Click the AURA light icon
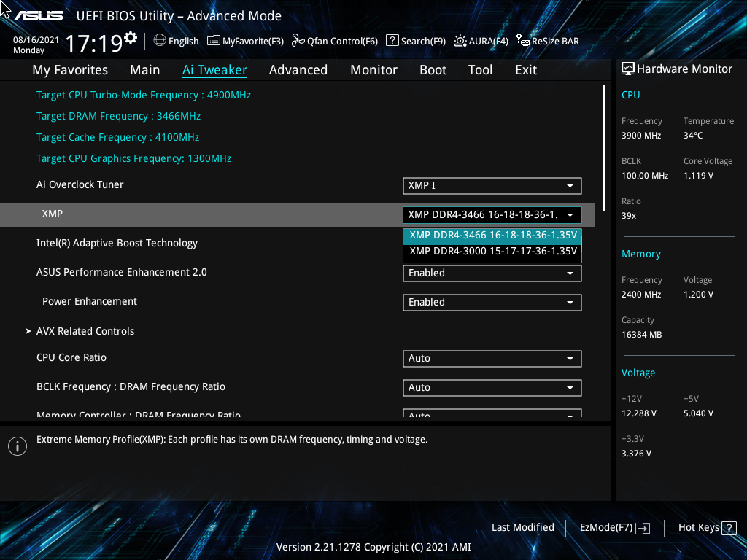This screenshot has width=747, height=560. [x=460, y=41]
